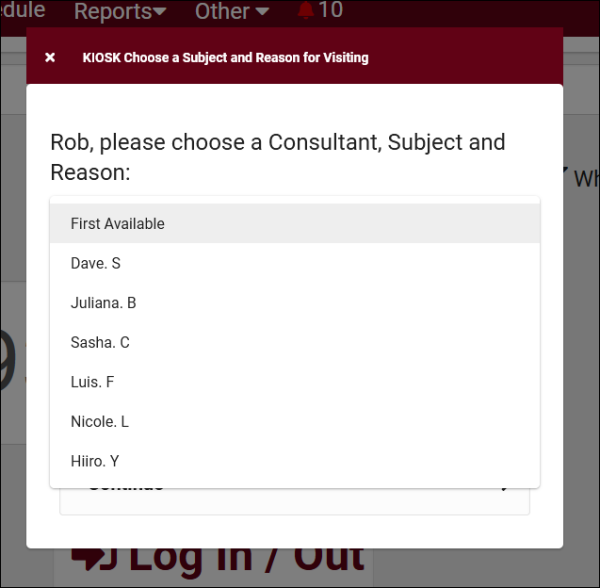Click the Schedule menu item in navbar
The image size is (600, 588).
click(22, 10)
